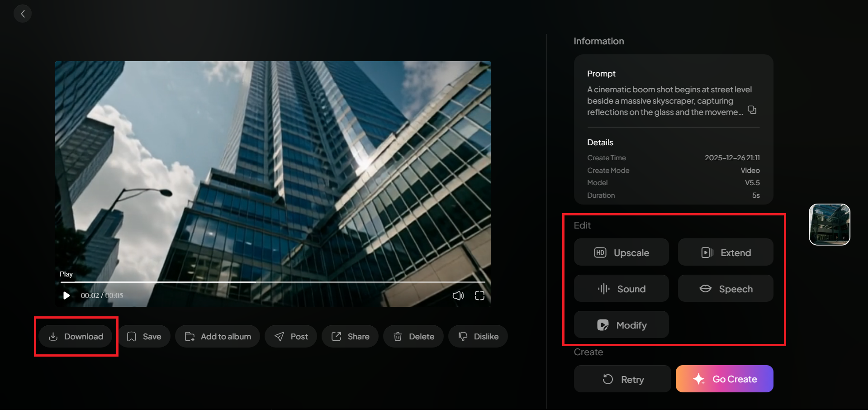Go back using the top-left arrow
The image size is (868, 410).
coord(23,14)
